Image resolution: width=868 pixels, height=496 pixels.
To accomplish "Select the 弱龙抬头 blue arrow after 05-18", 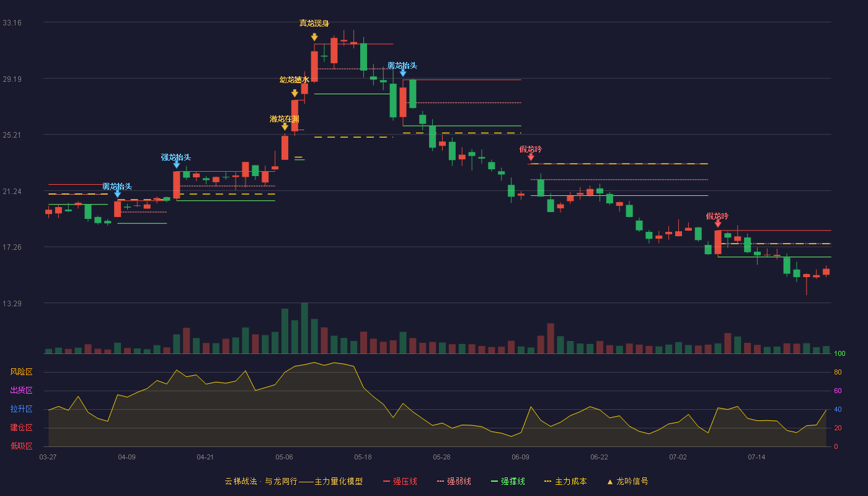I will [403, 73].
